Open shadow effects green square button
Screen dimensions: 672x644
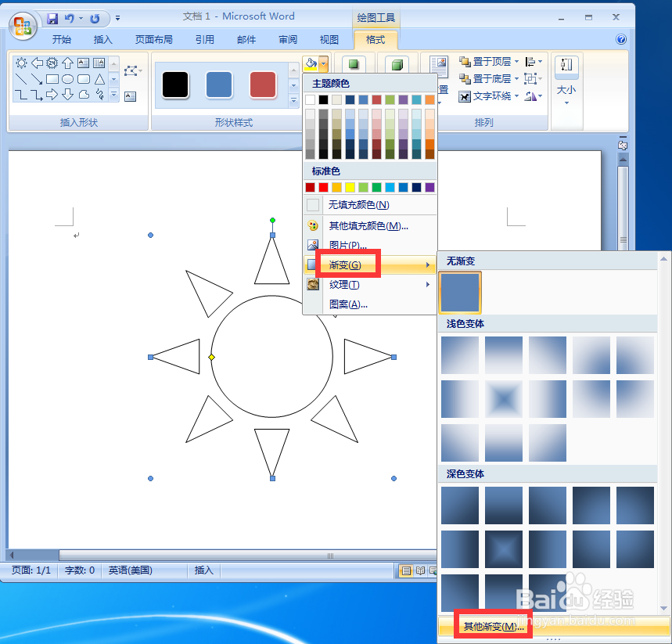tap(354, 64)
